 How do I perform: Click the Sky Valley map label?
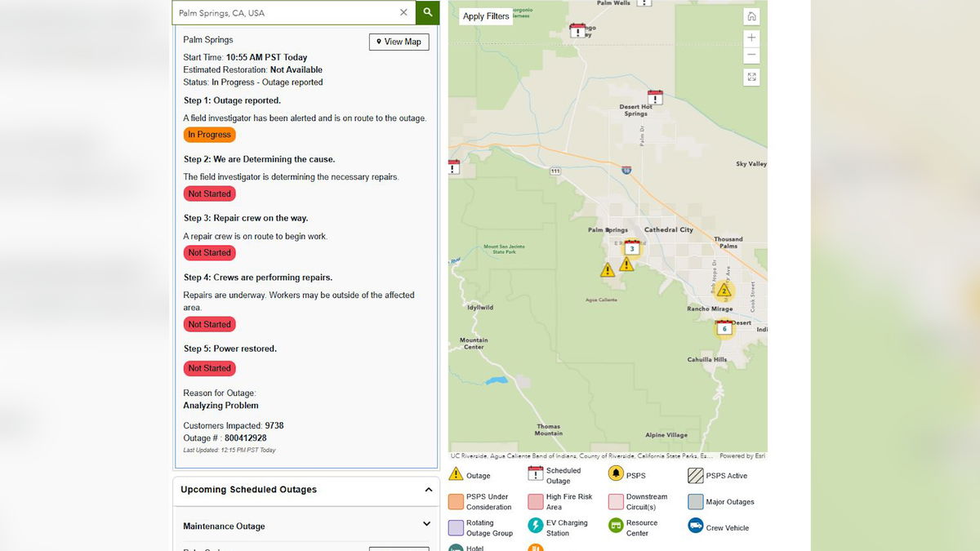[x=751, y=164]
